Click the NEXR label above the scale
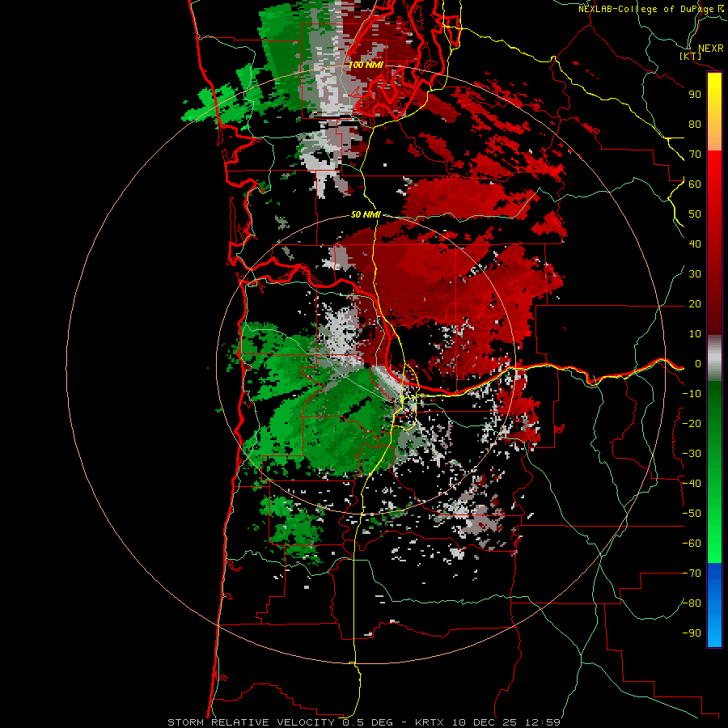The width and height of the screenshot is (728, 728). [x=711, y=49]
